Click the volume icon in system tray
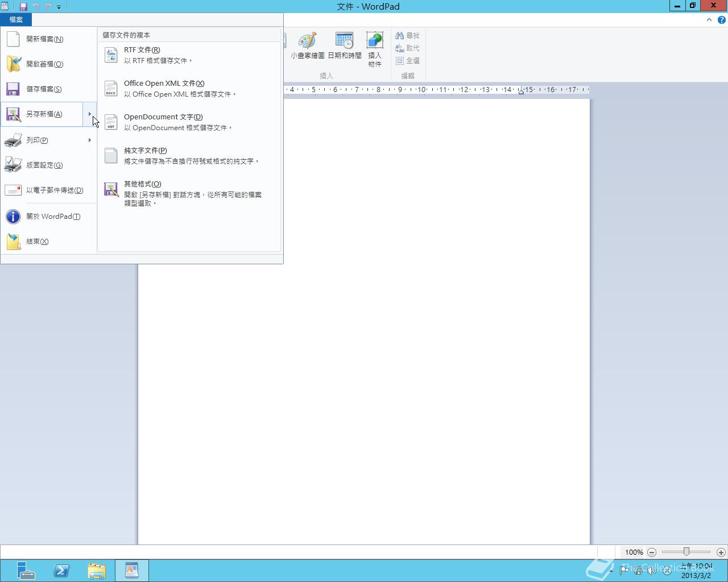Image resolution: width=728 pixels, height=582 pixels. click(652, 571)
